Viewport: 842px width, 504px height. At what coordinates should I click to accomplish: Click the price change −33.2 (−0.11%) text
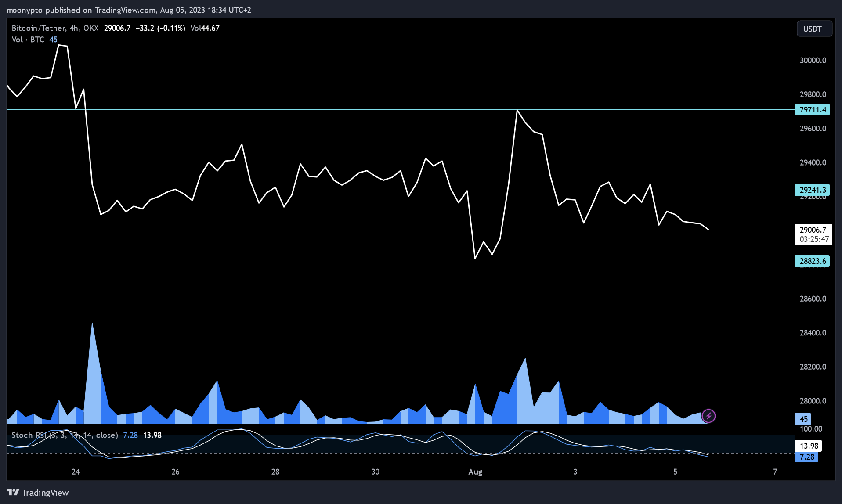click(x=160, y=28)
